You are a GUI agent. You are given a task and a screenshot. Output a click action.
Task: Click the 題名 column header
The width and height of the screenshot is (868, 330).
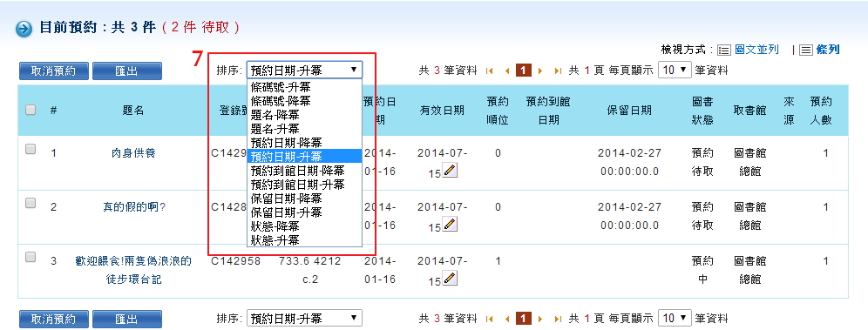pyautogui.click(x=132, y=110)
